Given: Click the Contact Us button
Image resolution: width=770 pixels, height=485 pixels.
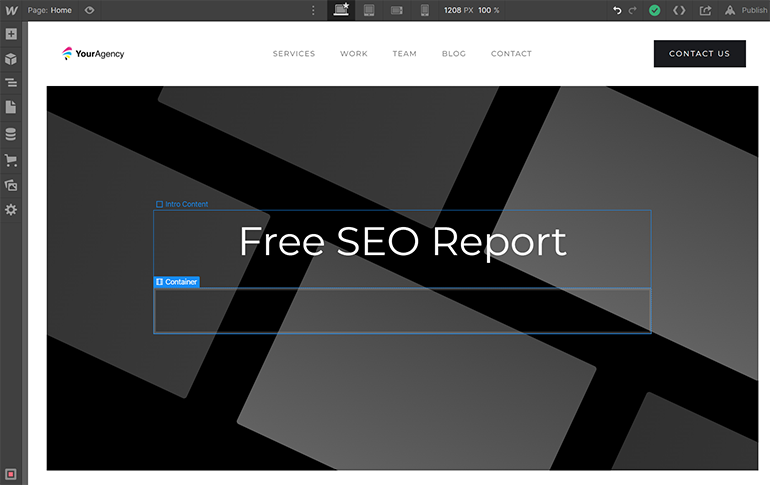Looking at the screenshot, I should [699, 54].
